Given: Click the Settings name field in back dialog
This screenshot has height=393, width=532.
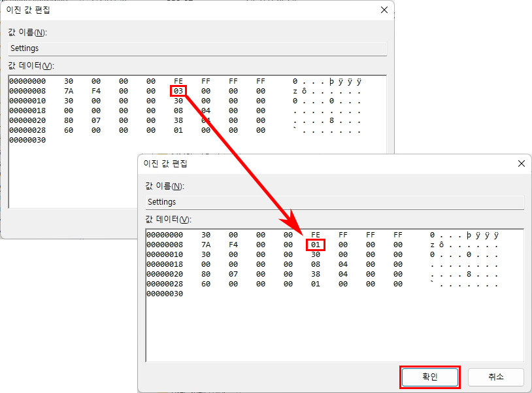Looking at the screenshot, I should [197, 48].
